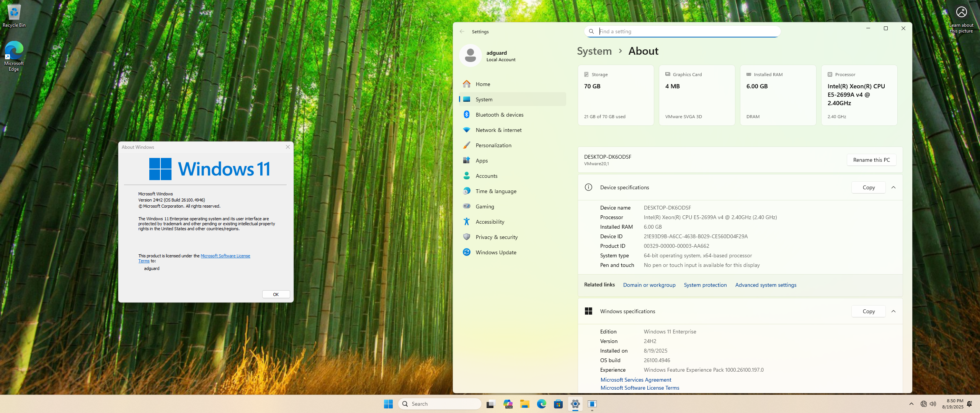Open the Installed RAM 6.00 GB card

(x=778, y=95)
